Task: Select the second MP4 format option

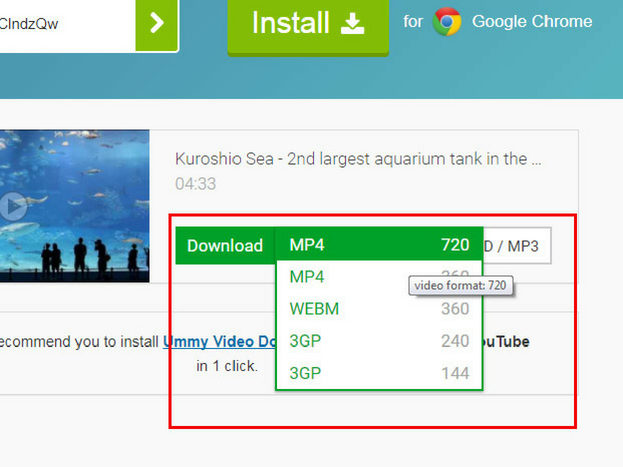Action: pyautogui.click(x=379, y=277)
